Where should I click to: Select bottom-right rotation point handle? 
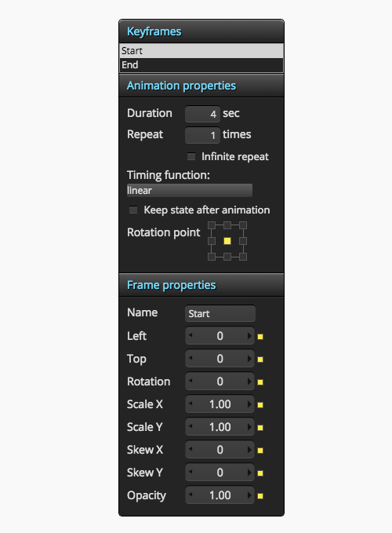(243, 257)
